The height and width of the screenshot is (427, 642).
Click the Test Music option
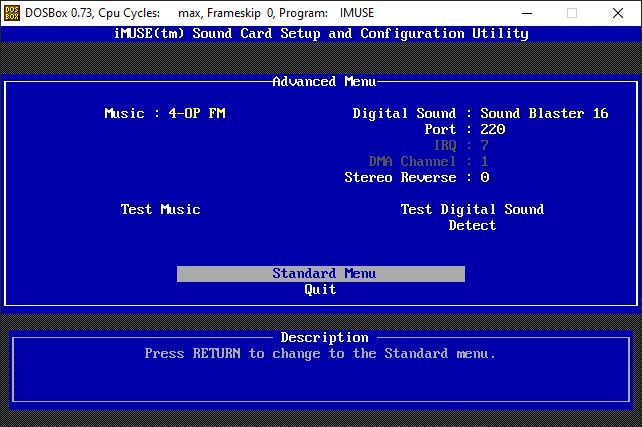tap(160, 209)
